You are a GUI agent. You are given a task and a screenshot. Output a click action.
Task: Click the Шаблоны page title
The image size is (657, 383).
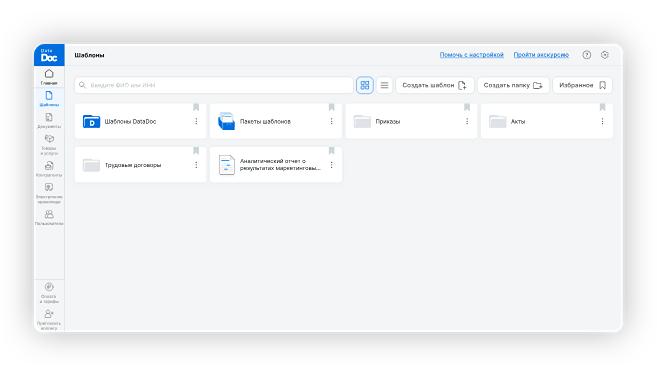coord(89,55)
